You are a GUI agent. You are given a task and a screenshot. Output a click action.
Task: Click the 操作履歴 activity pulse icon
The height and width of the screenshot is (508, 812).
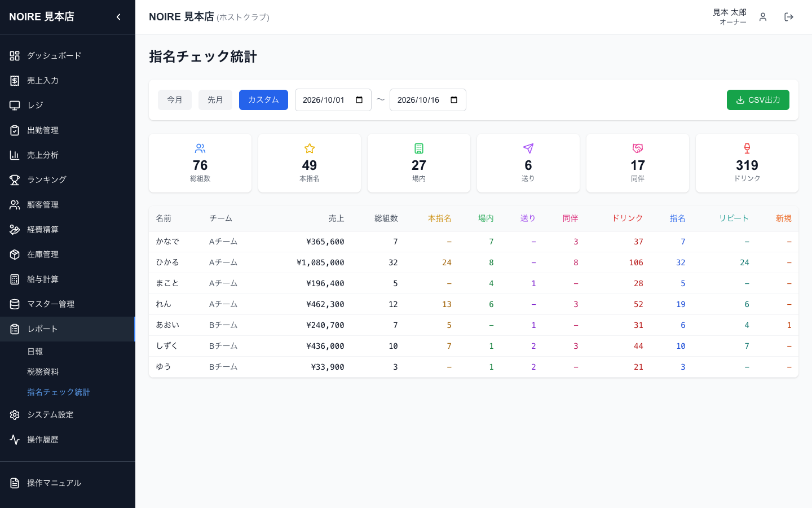click(15, 440)
